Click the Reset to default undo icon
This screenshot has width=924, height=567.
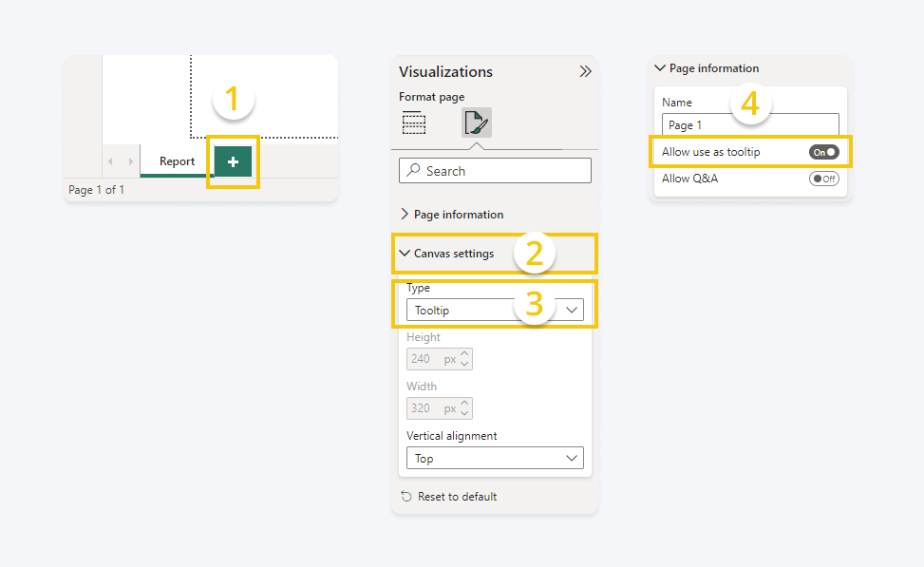[406, 497]
